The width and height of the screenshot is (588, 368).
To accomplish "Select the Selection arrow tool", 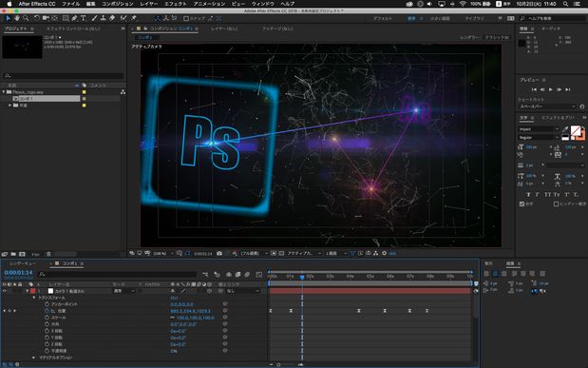I will tap(8, 18).
